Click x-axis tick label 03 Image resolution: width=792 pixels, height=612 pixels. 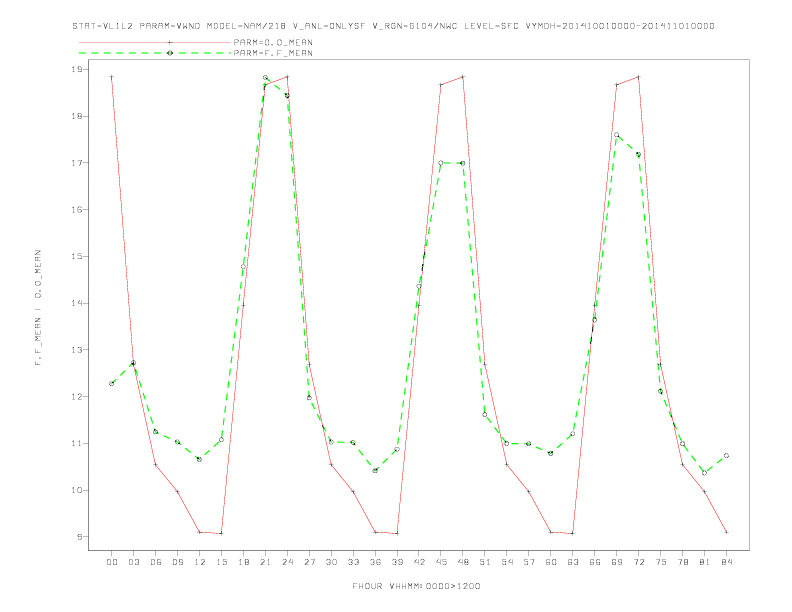(x=133, y=562)
